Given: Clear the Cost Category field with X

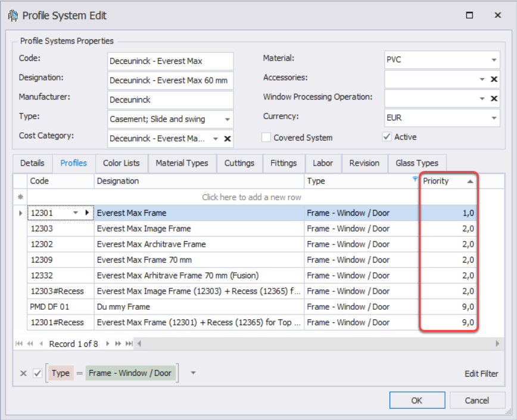Looking at the screenshot, I should point(227,139).
